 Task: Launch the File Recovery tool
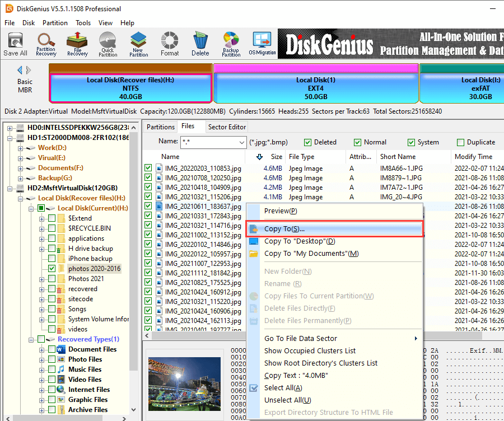point(77,44)
